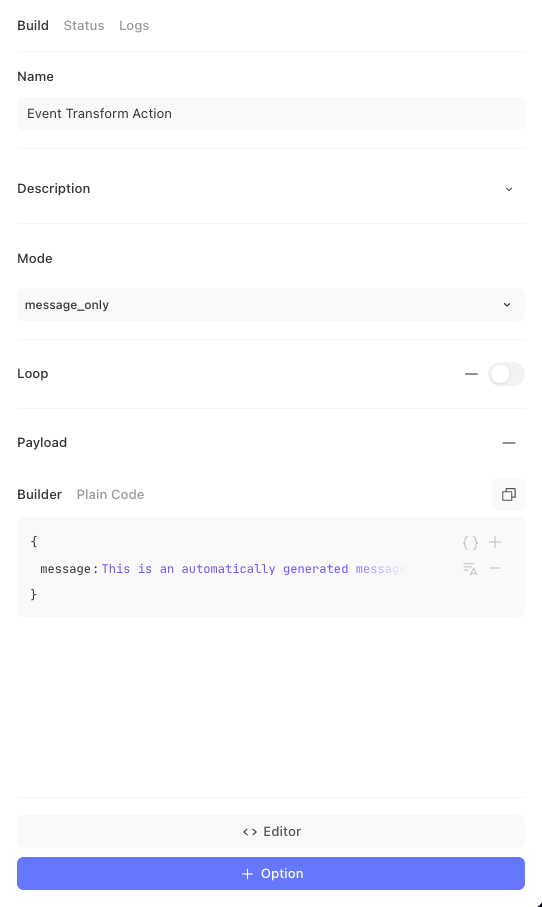The width and height of the screenshot is (542, 907).
Task: Click the text type icon beside message
Action: point(470,569)
